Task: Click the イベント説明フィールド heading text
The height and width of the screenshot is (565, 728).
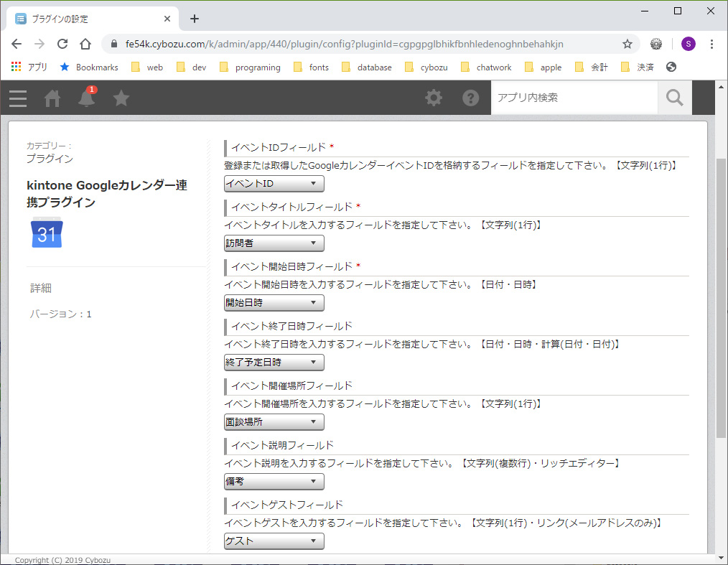Action: click(283, 445)
